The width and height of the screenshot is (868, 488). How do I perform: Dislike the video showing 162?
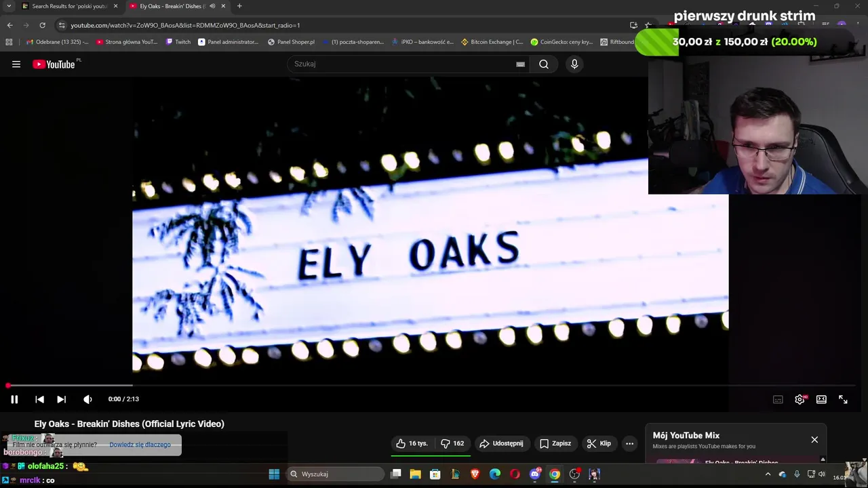click(452, 443)
